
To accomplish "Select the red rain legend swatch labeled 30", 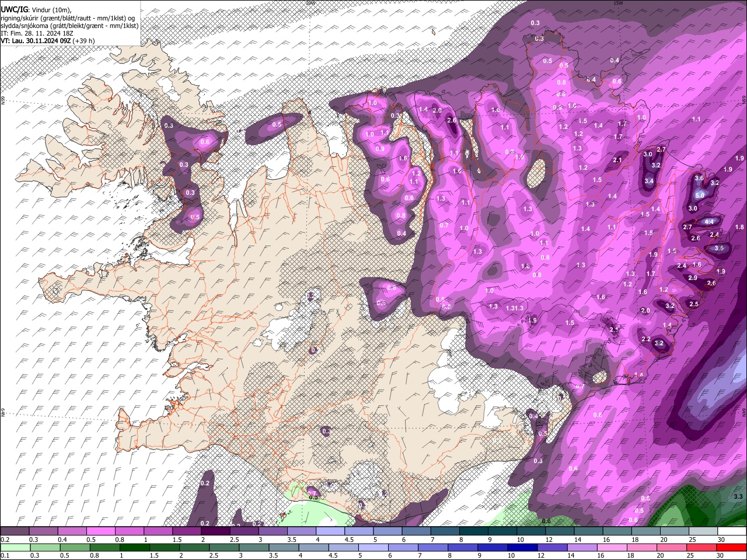I will coord(731,547).
